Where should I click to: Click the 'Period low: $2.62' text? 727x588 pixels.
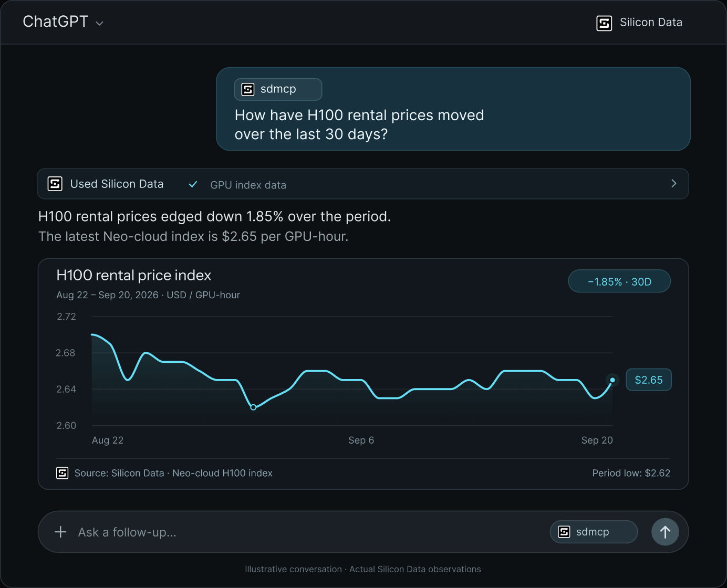click(x=631, y=473)
